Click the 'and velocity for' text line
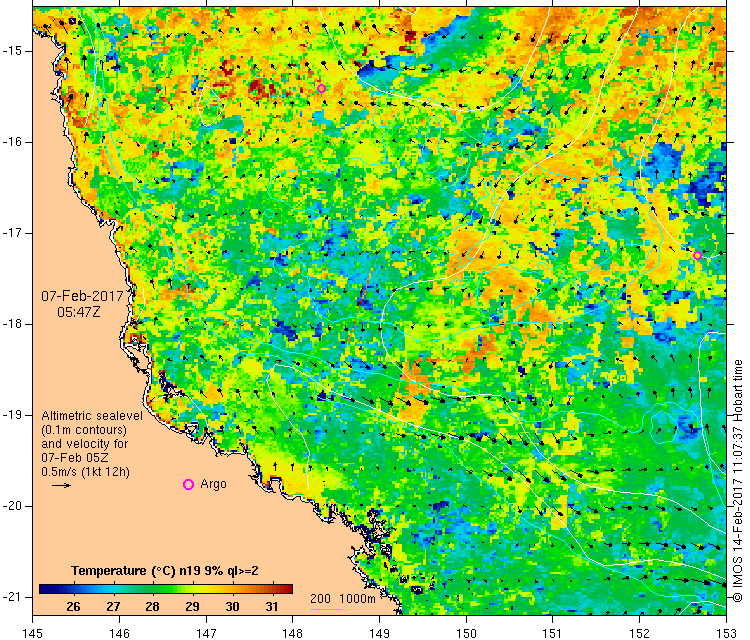Screen dimensions: 750x640 [x=85, y=443]
